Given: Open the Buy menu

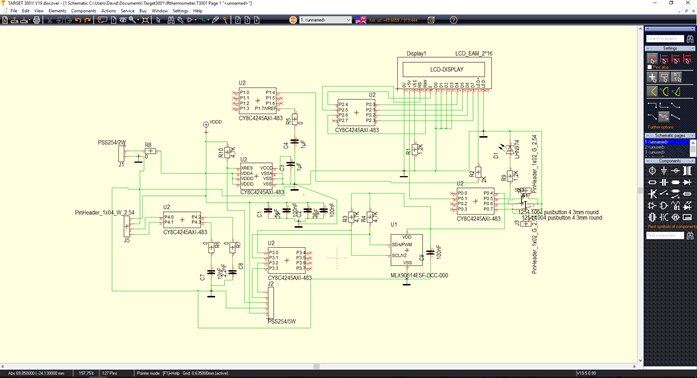Looking at the screenshot, I should point(143,11).
